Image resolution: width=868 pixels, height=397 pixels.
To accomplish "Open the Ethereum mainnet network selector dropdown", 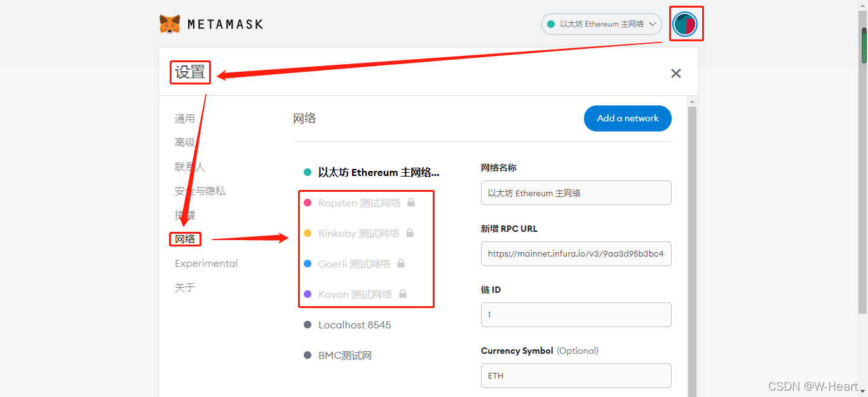I will click(601, 24).
